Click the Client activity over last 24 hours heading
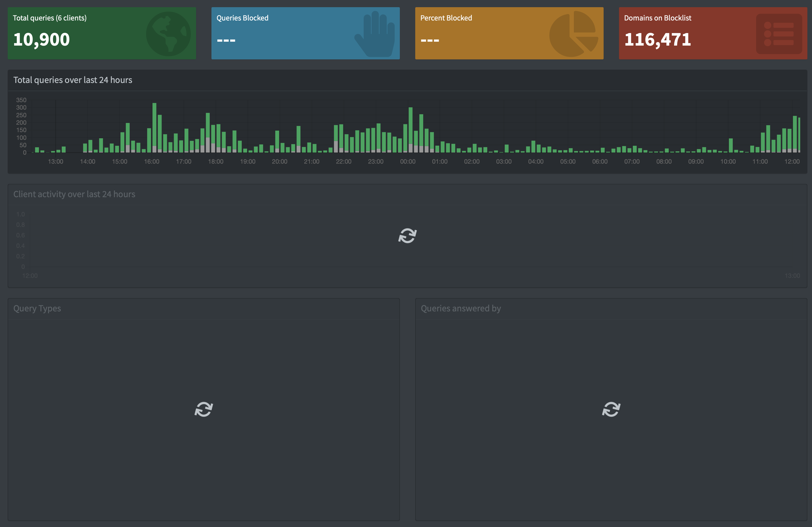812x527 pixels. (74, 194)
